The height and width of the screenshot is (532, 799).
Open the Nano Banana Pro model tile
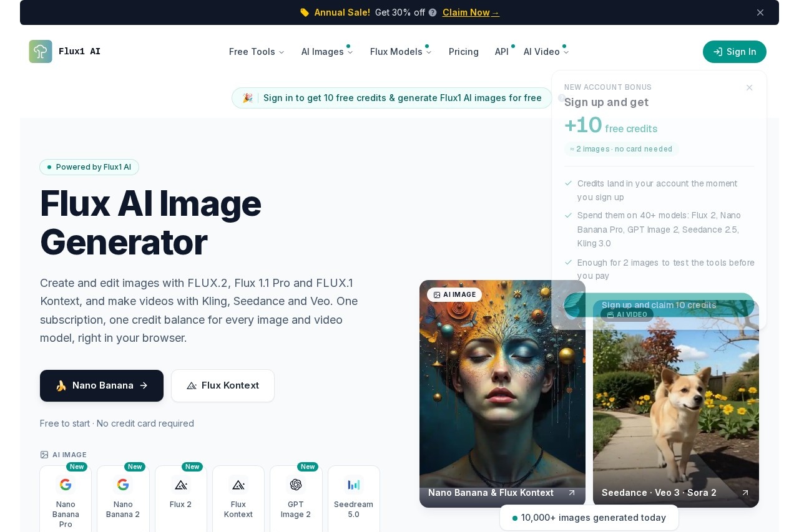pos(66,499)
